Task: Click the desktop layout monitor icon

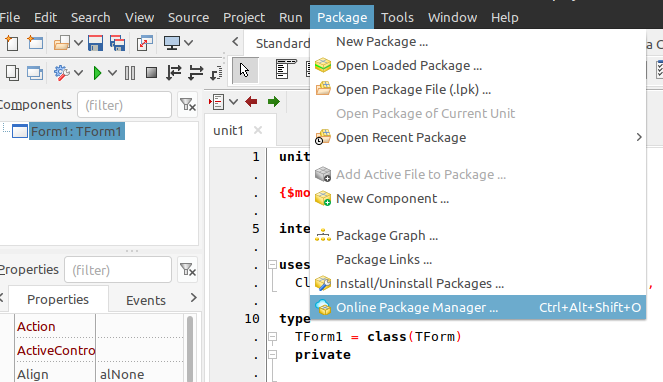Action: coord(172,43)
